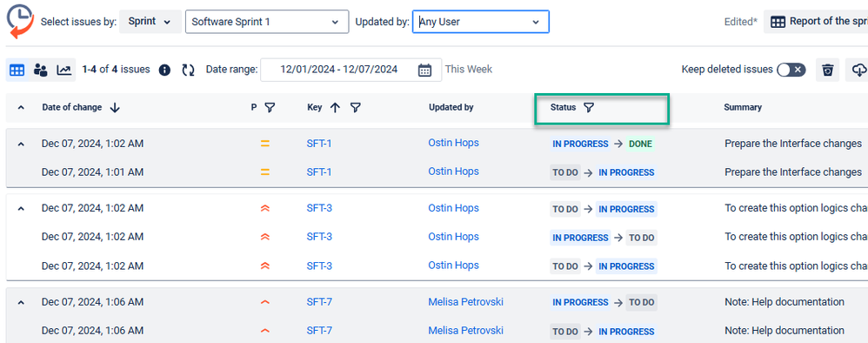Open first Melisa Petrovski user link

coord(465,302)
